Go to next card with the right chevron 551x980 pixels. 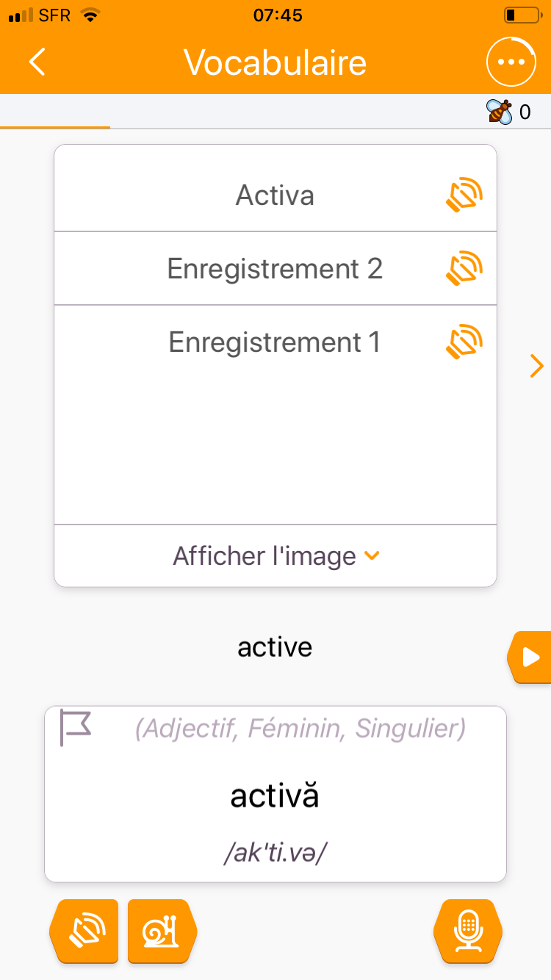[x=536, y=365]
